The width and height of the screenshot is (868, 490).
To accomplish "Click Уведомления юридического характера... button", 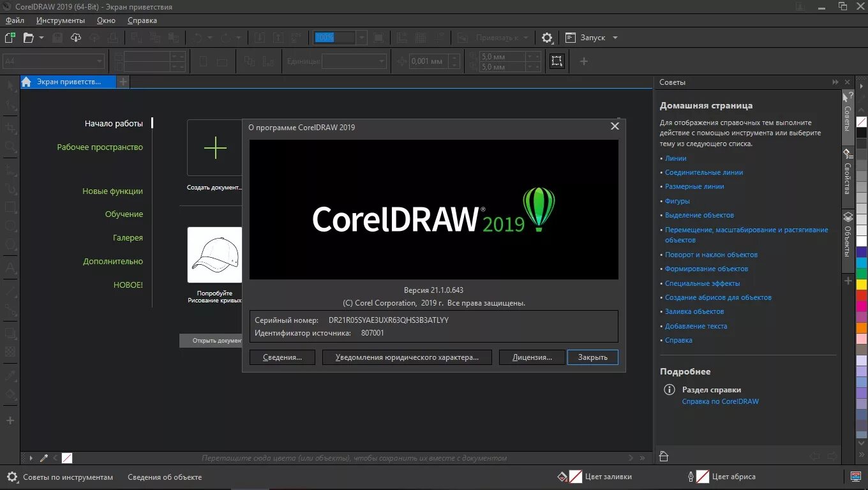I will click(x=407, y=357).
